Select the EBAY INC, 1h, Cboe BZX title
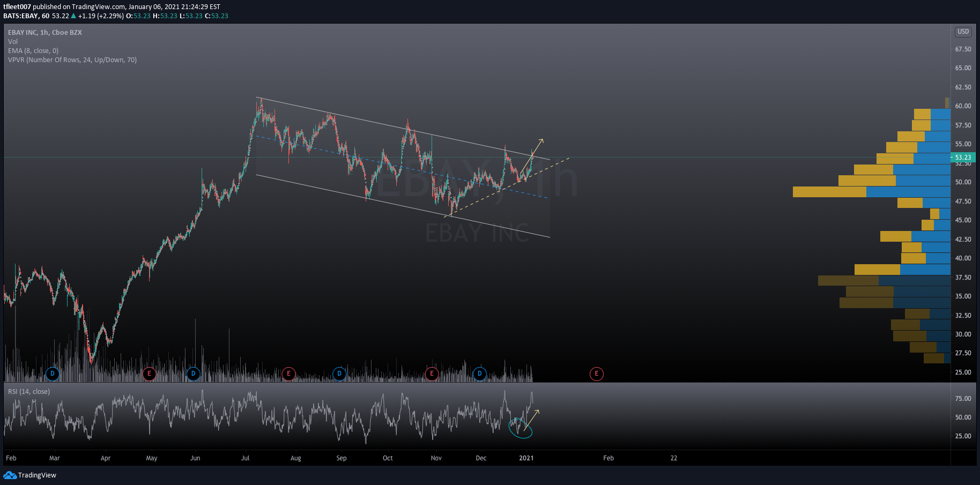Viewport: 980px width, 485px height. (x=45, y=33)
